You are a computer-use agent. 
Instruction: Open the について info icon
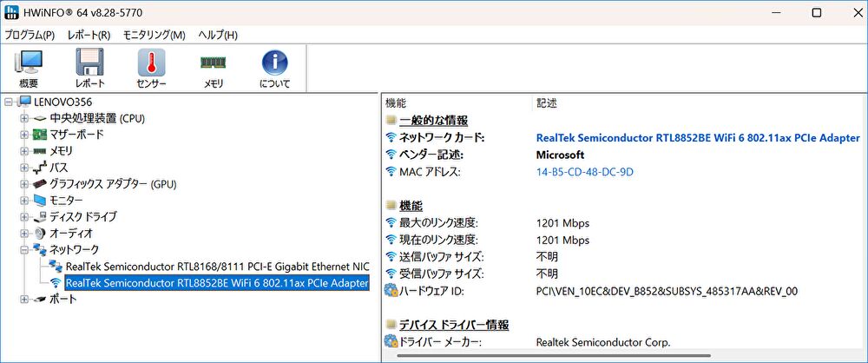click(274, 68)
